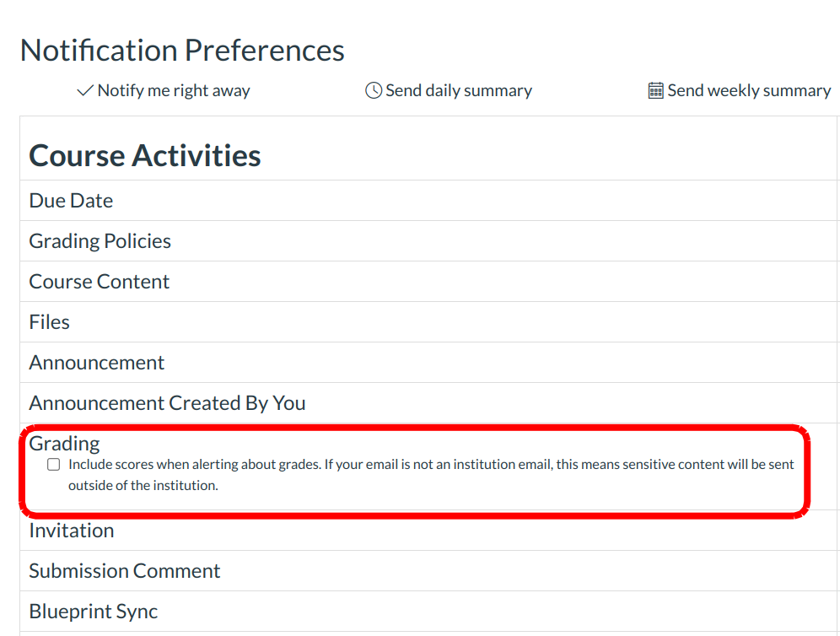Enable the include scores when alerting checkbox

[x=54, y=465]
